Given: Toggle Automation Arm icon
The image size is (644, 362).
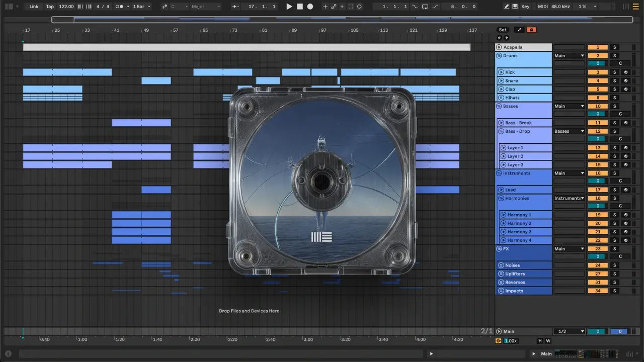Looking at the screenshot, I should coord(334,7).
